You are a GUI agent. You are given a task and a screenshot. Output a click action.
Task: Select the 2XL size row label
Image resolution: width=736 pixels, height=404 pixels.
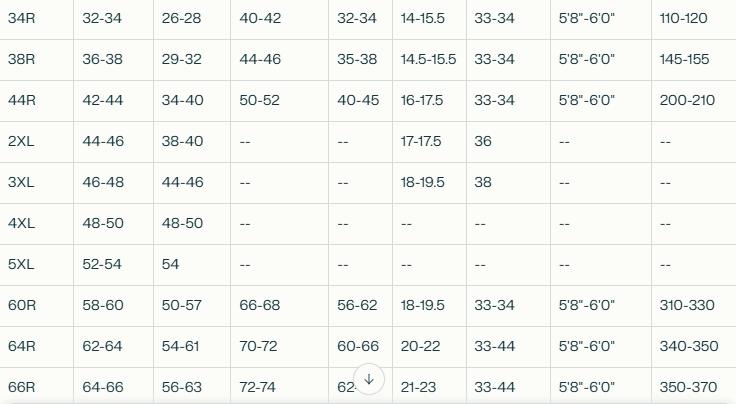(x=21, y=141)
